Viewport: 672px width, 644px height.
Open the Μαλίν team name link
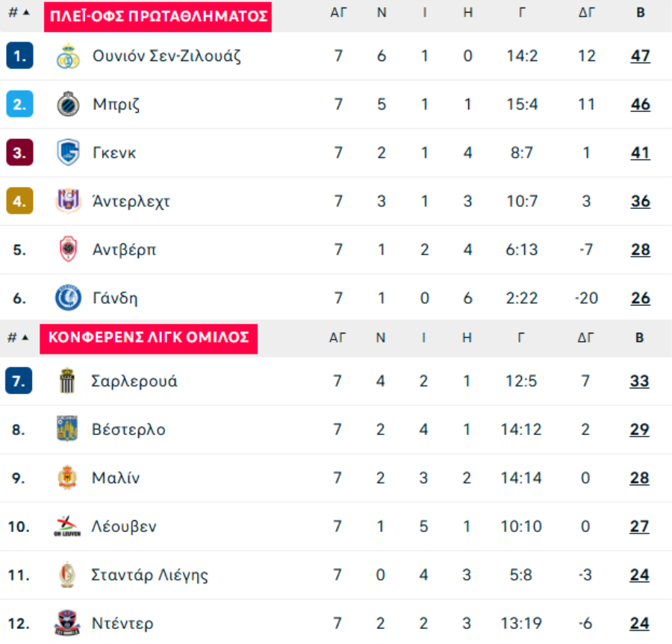[116, 478]
